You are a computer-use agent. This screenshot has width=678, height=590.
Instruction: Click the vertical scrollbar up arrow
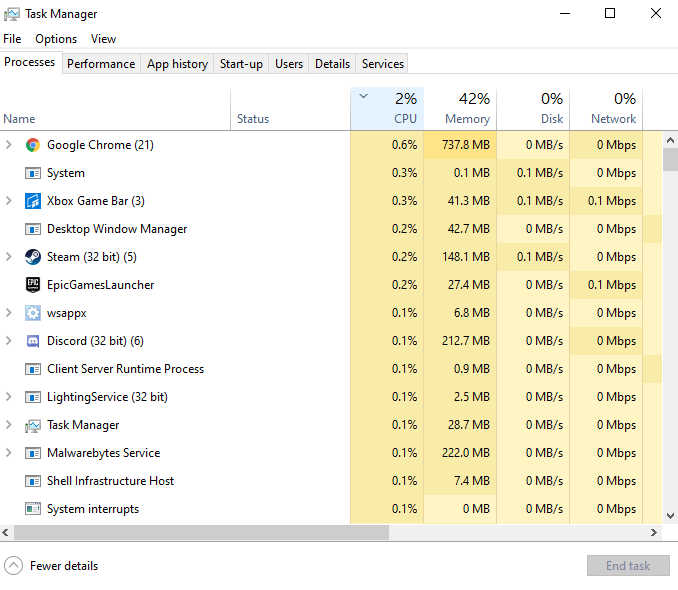point(670,140)
